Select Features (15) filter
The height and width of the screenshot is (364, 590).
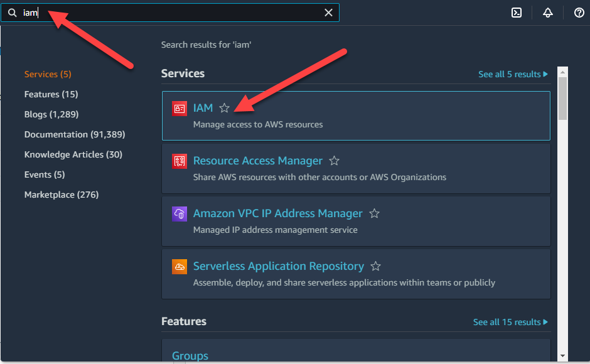pyautogui.click(x=51, y=94)
